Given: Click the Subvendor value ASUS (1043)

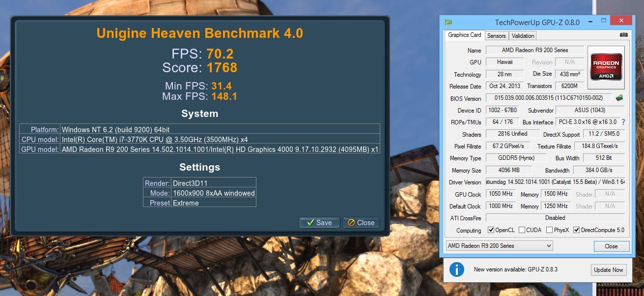Looking at the screenshot, I should point(590,110).
